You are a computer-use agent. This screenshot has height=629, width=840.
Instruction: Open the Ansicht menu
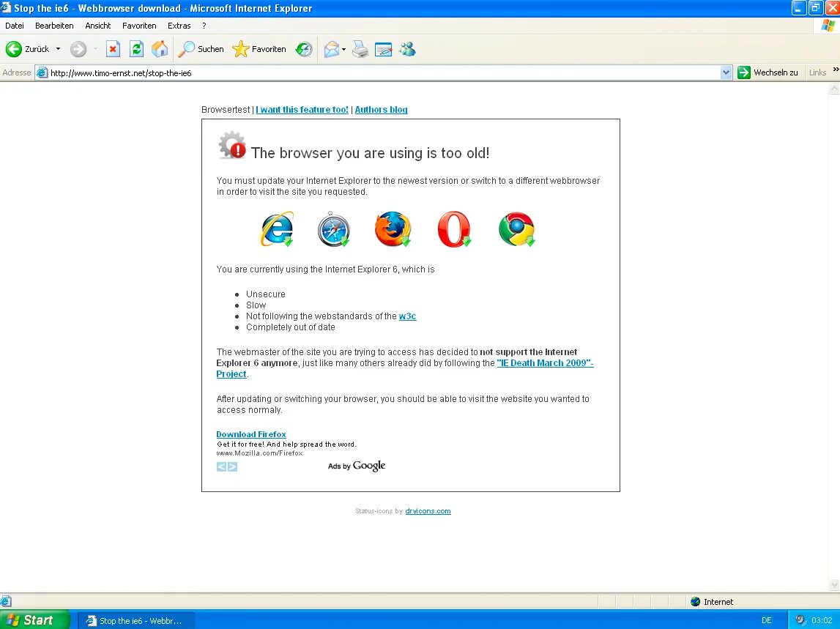pos(97,26)
